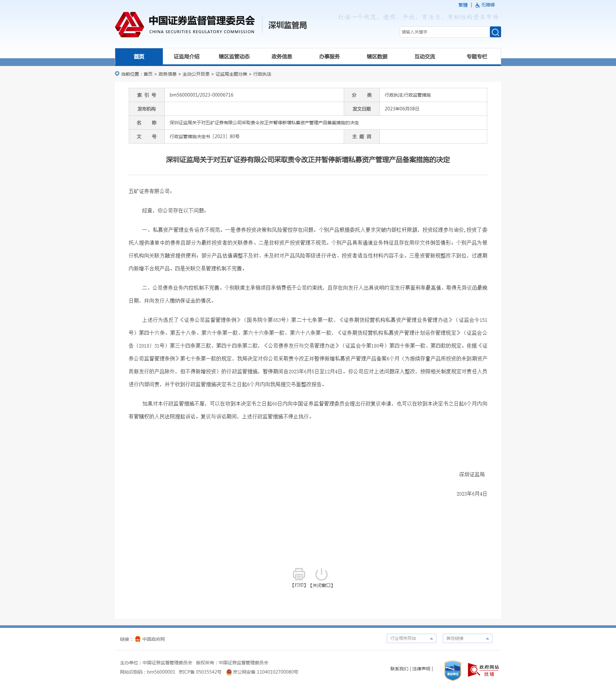
Task: Click the blue shield institution badge
Action: (453, 670)
